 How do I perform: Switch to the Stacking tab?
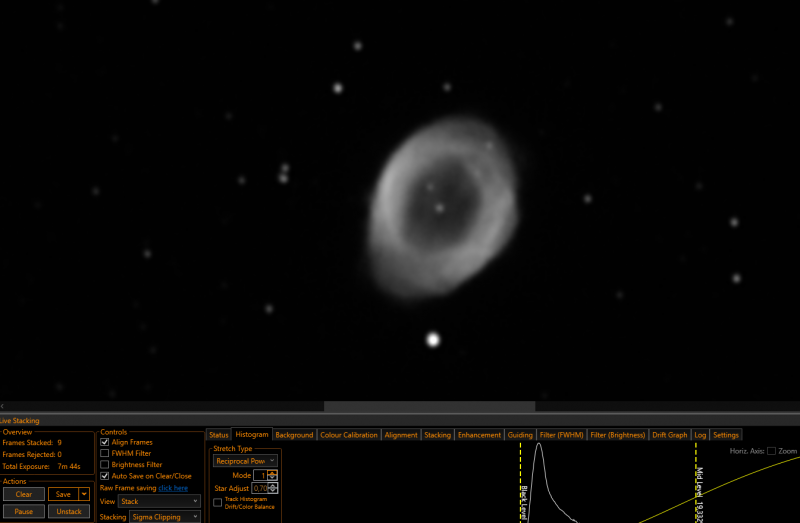437,435
